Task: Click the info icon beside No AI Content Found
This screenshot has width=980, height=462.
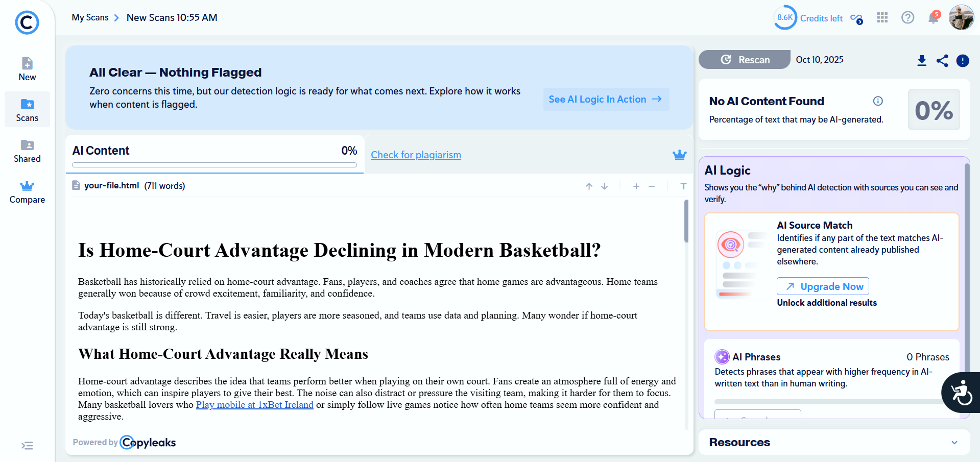Action: [x=878, y=101]
